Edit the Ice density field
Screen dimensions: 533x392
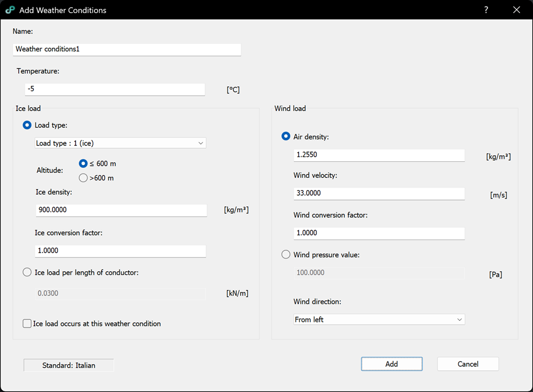click(x=121, y=210)
